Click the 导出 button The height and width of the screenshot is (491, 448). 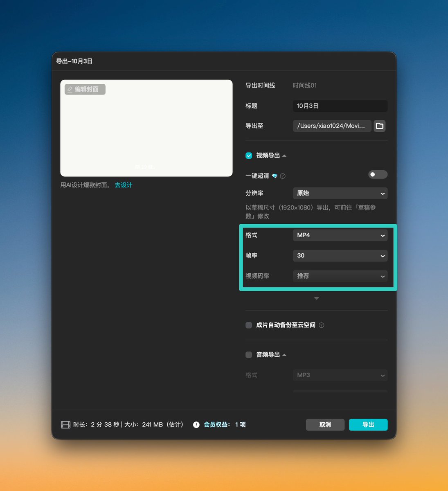click(368, 425)
